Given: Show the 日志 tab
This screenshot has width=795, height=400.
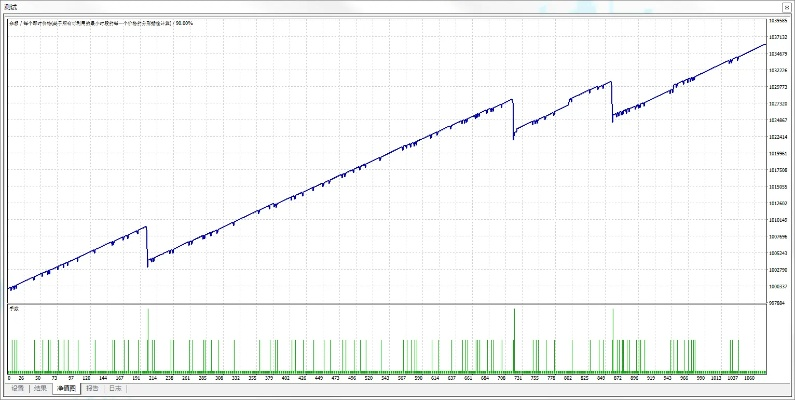Looking at the screenshot, I should (x=116, y=388).
